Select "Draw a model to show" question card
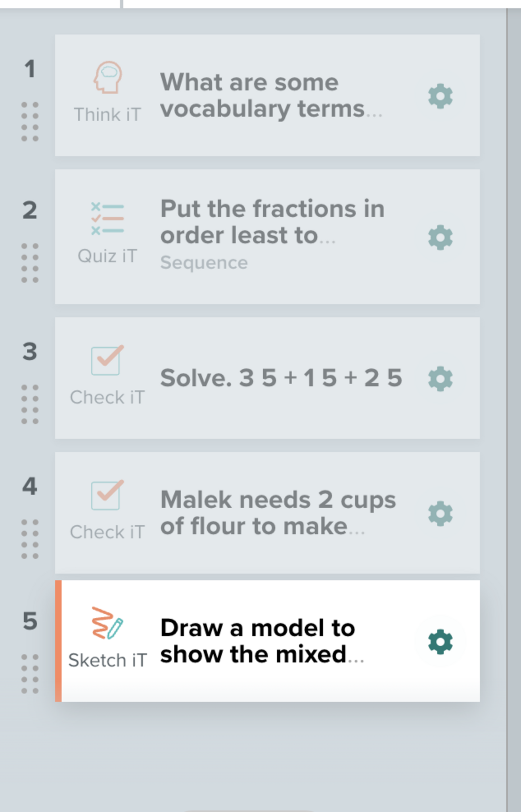This screenshot has width=521, height=812. point(262,641)
